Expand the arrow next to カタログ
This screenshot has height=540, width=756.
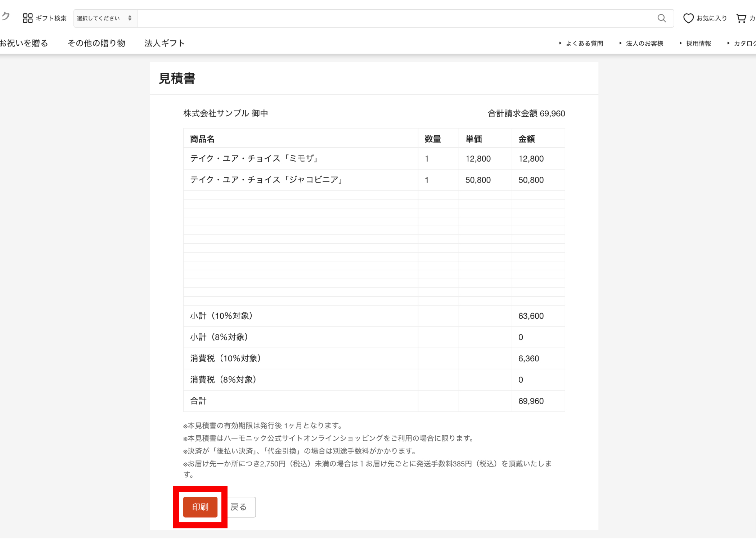(728, 43)
